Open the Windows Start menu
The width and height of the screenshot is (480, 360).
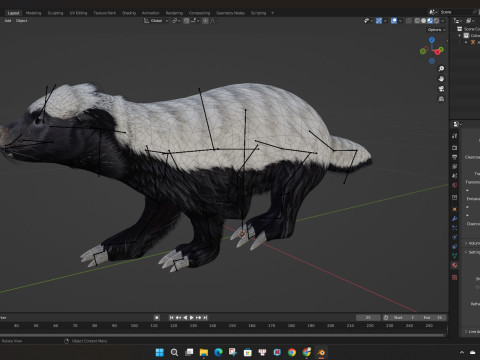coord(160,352)
